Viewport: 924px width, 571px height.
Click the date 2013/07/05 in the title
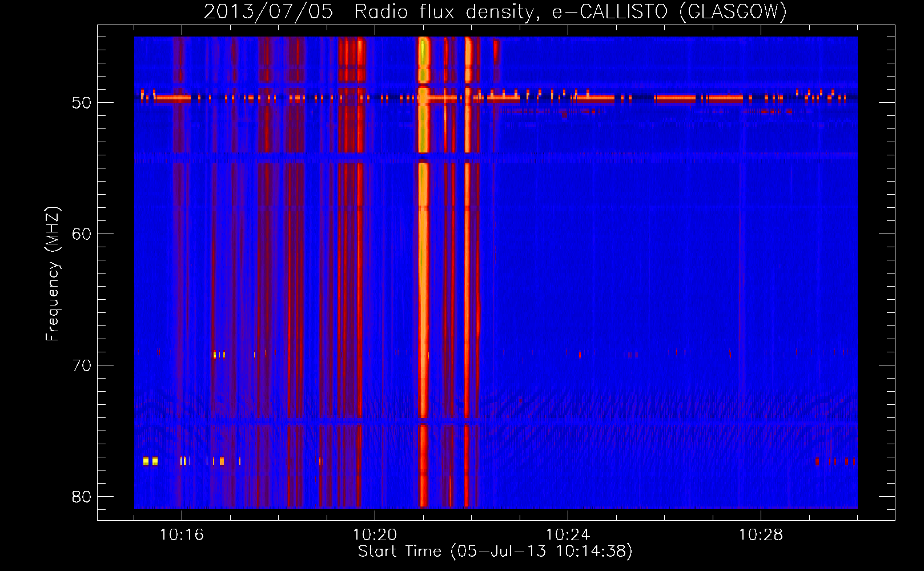coord(268,11)
